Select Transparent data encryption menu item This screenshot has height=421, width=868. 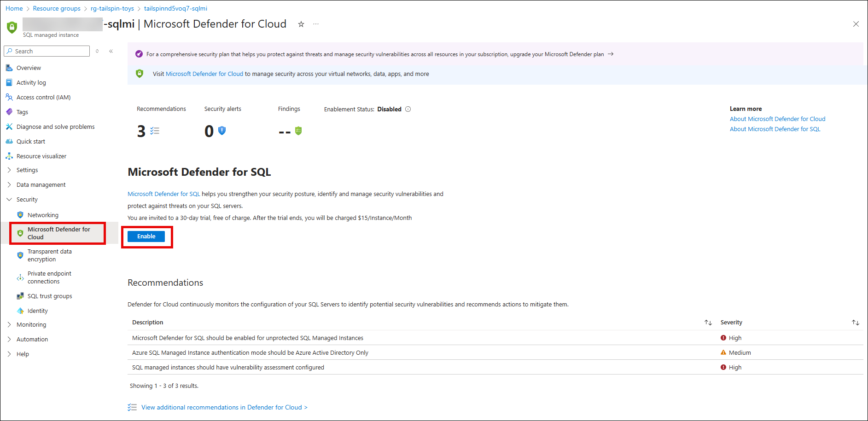[50, 255]
